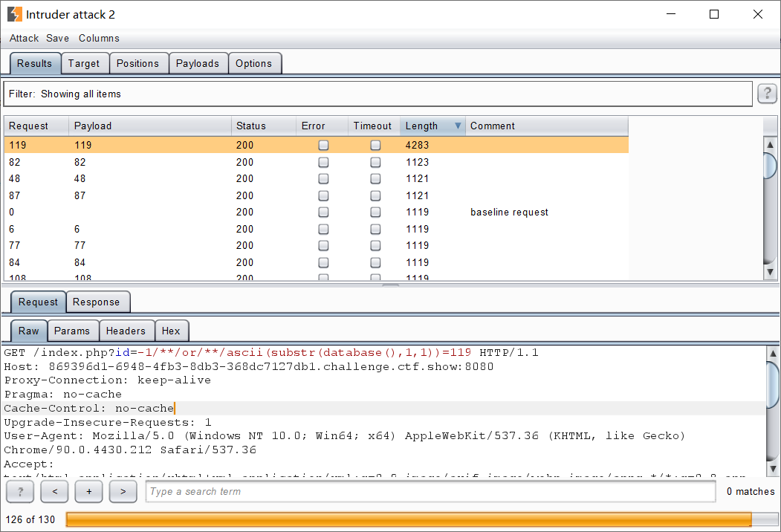Click the filter help question-mark icon

coord(767,93)
